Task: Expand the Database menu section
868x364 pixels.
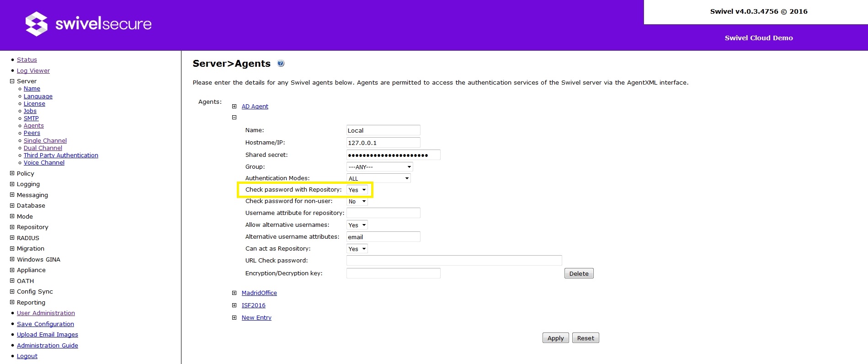Action: click(x=12, y=206)
